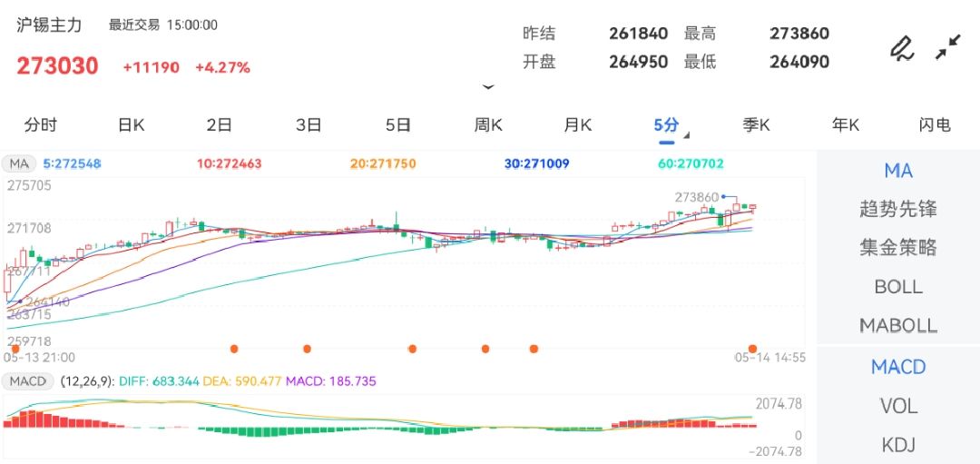The width and height of the screenshot is (980, 464).
Task: Select BOLL indicator
Action: [898, 286]
